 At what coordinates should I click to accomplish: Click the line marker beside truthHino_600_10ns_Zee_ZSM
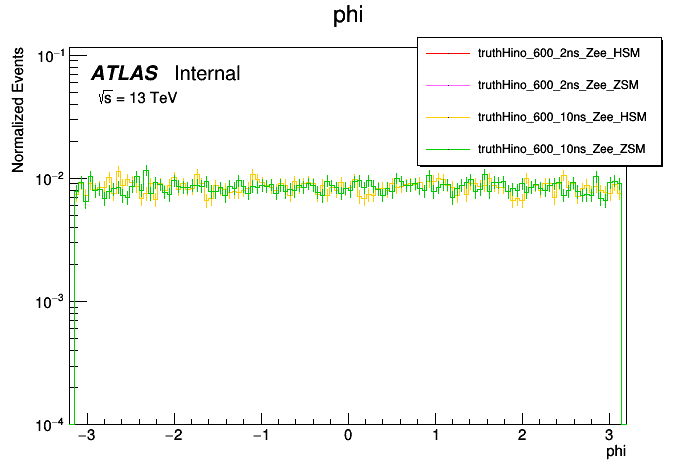(x=448, y=149)
